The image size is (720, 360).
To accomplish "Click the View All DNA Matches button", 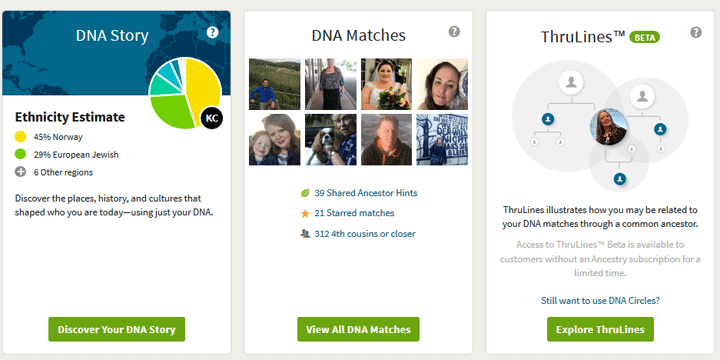I will point(358,329).
